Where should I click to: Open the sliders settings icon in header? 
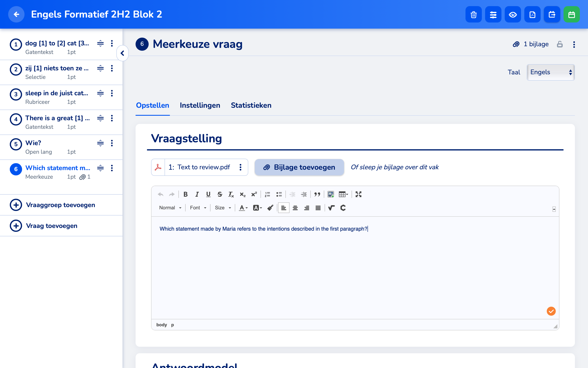pyautogui.click(x=493, y=14)
